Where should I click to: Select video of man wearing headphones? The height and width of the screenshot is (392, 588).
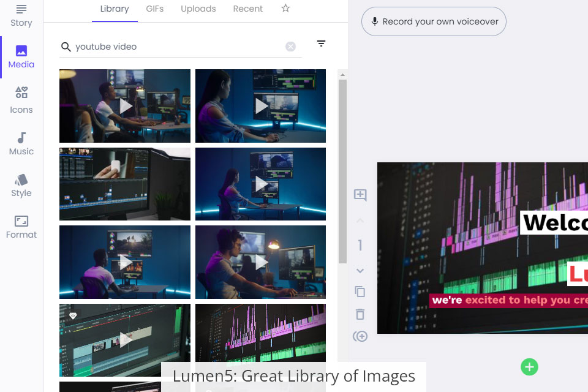[x=260, y=262]
